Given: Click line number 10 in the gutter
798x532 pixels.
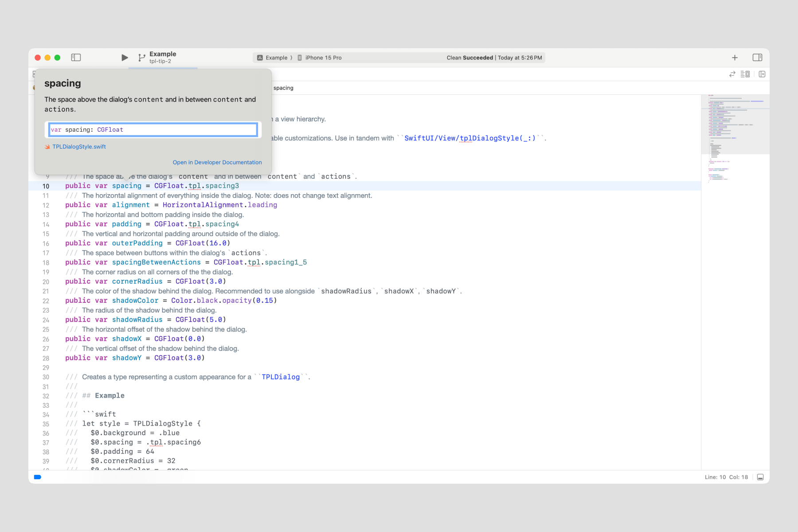Looking at the screenshot, I should pos(46,186).
